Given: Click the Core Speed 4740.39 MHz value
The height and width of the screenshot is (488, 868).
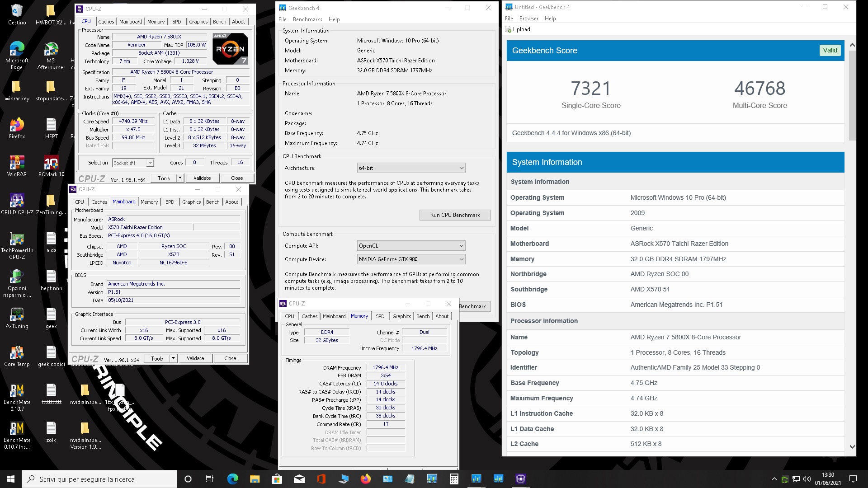Looking at the screenshot, I should click(x=133, y=122).
